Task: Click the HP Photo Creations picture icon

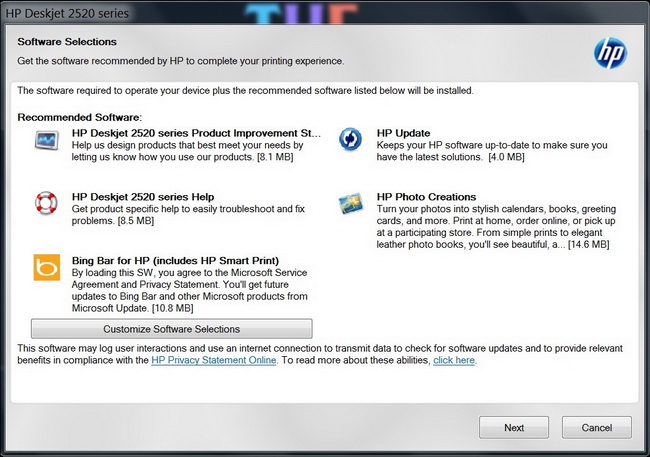Action: pos(351,203)
